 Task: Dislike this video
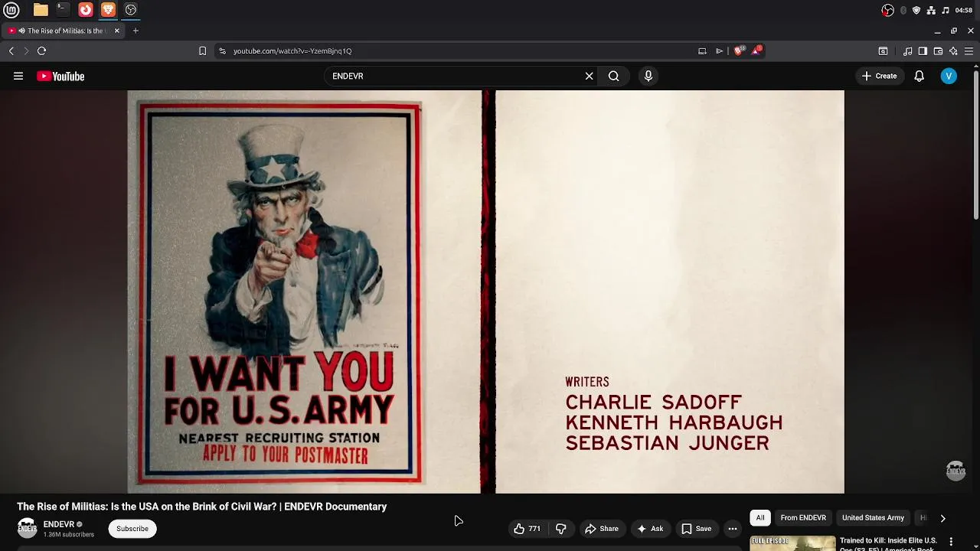[561, 529]
